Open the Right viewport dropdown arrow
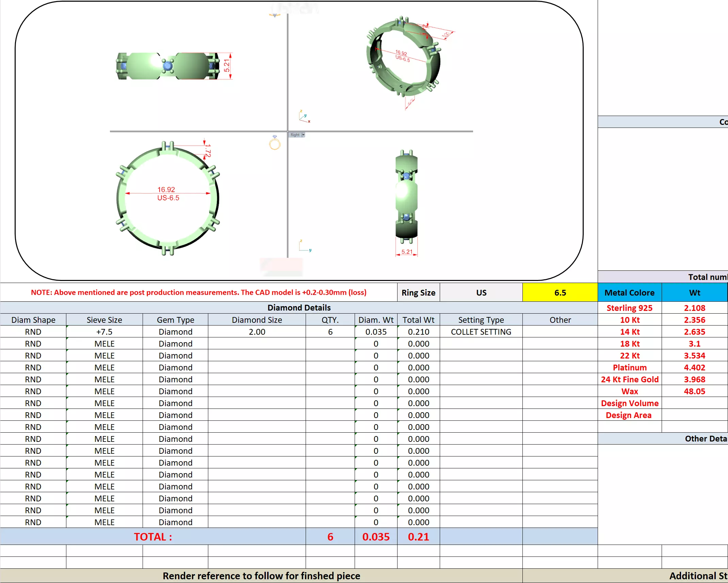728x583 pixels. (x=303, y=135)
